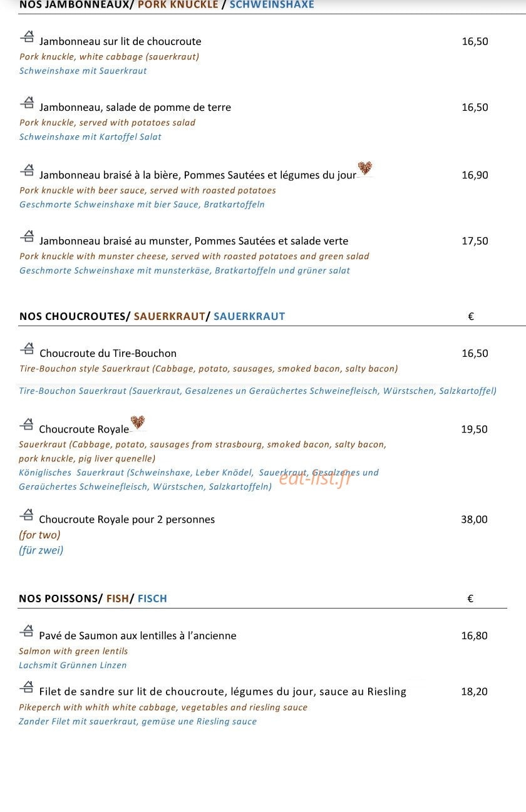Click the eat-list.fr watermark link
526x812 pixels.
(316, 479)
